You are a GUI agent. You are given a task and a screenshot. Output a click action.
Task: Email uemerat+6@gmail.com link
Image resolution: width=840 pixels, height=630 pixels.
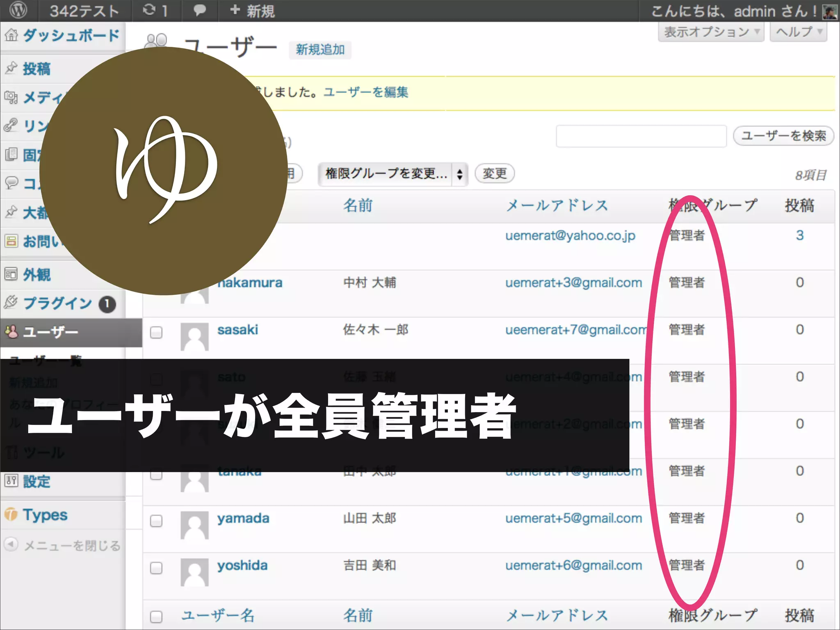(573, 566)
